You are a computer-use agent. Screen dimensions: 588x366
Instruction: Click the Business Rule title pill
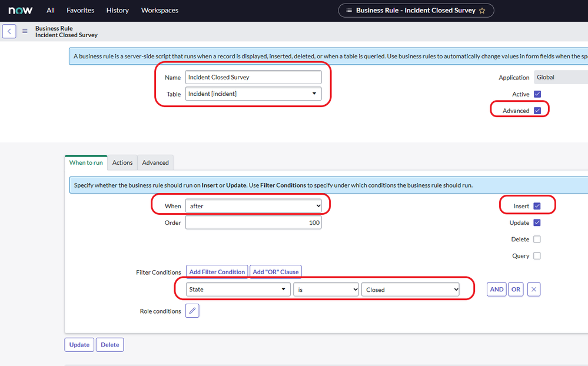click(x=416, y=11)
